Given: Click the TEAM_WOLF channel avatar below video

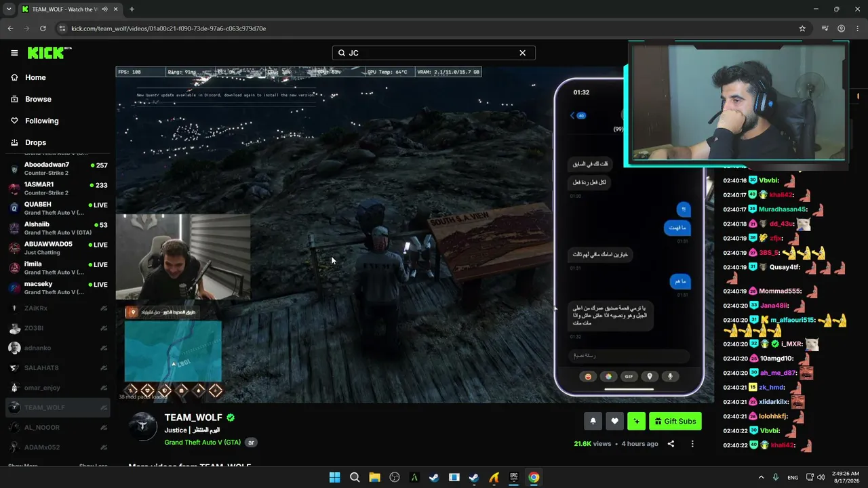Looking at the screenshot, I should pos(143,426).
